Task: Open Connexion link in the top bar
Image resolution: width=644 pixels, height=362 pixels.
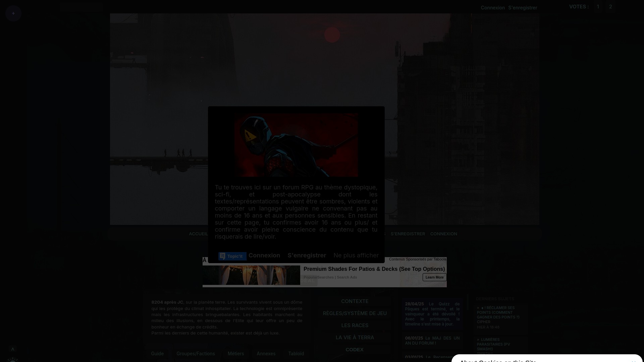Action: (493, 8)
